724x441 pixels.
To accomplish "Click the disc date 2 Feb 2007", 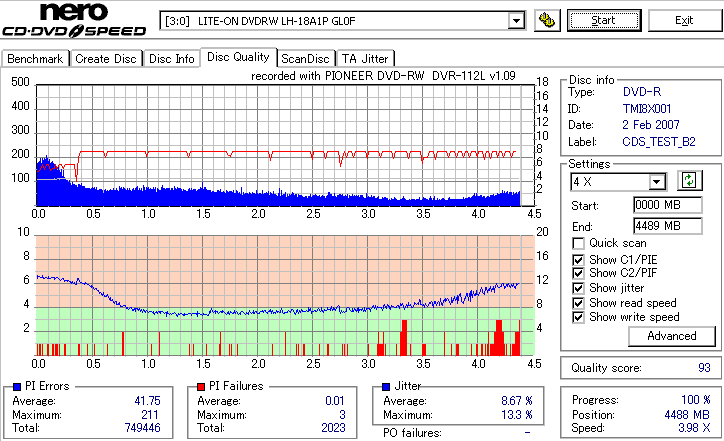I will [x=651, y=125].
